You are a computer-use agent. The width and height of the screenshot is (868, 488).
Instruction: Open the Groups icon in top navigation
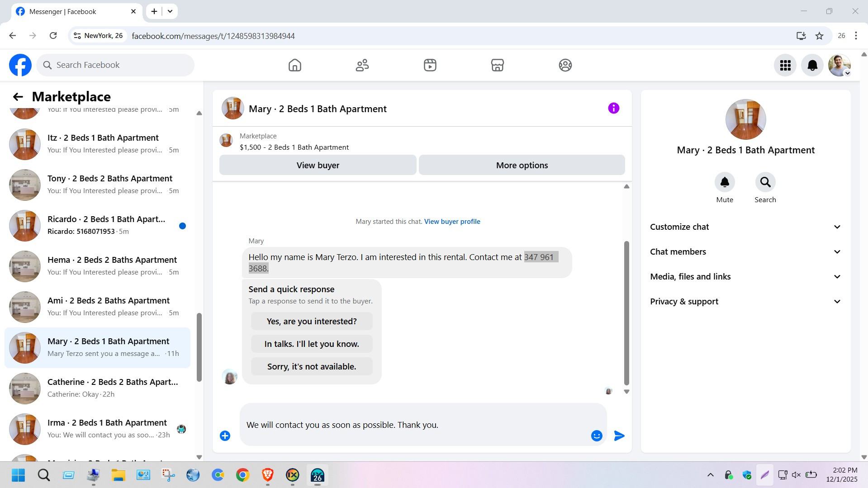(565, 65)
